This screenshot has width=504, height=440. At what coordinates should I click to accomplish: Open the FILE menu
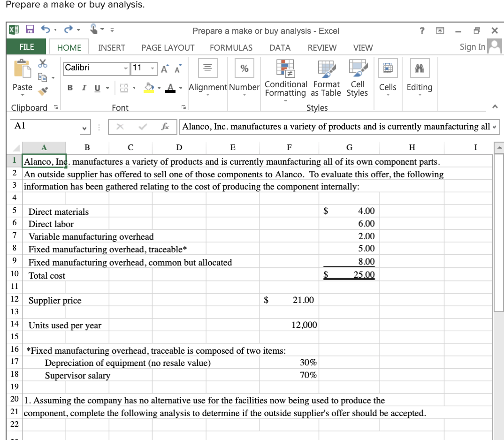tap(26, 47)
